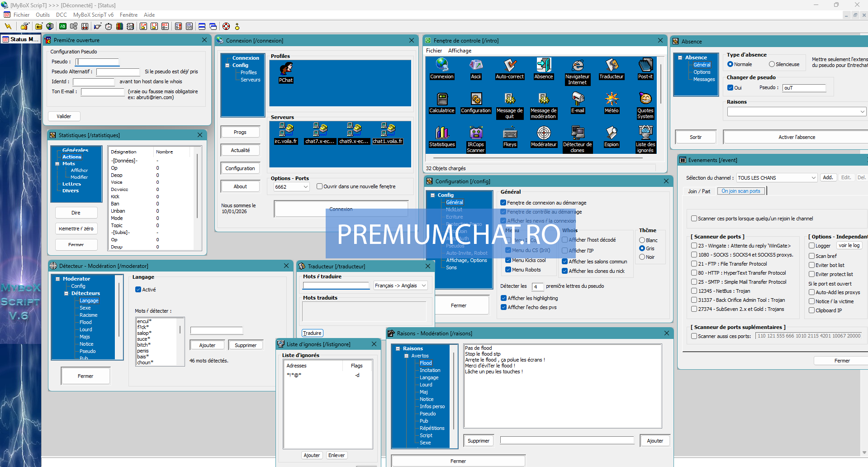868x467 pixels.
Task: Select the Noir theme radio button
Action: pos(642,257)
